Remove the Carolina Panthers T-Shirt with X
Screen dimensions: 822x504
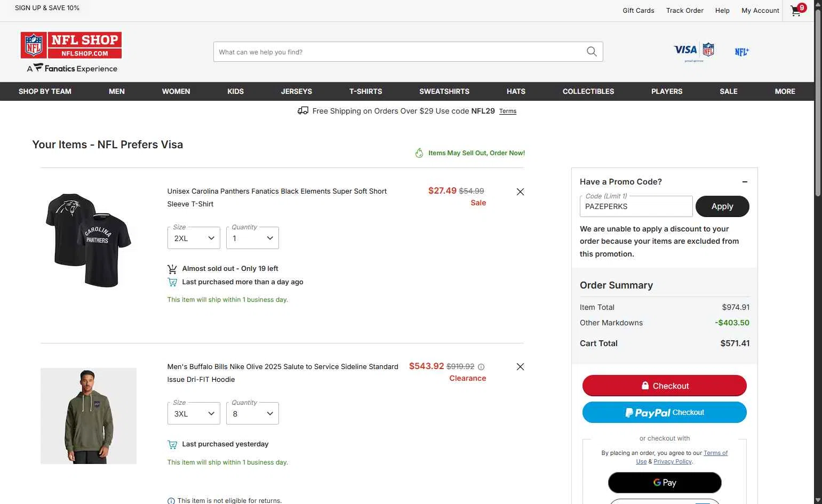click(520, 191)
